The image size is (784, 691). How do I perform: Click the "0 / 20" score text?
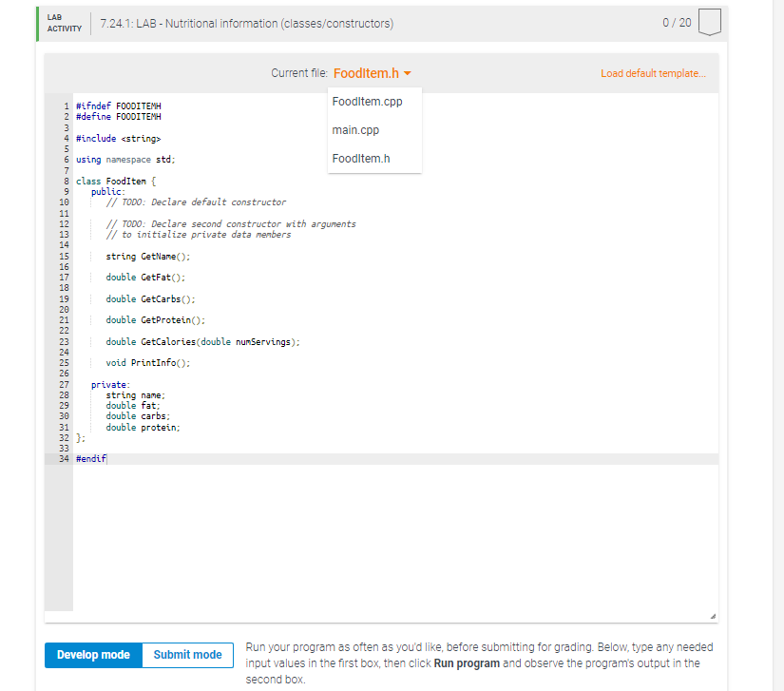(x=677, y=23)
